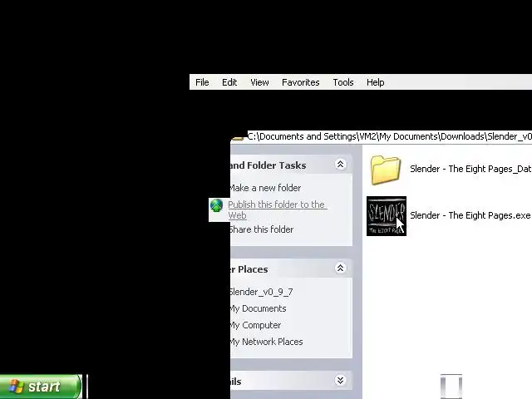The image size is (532, 399).
Task: Open the Windows Start menu
Action: click(x=41, y=387)
